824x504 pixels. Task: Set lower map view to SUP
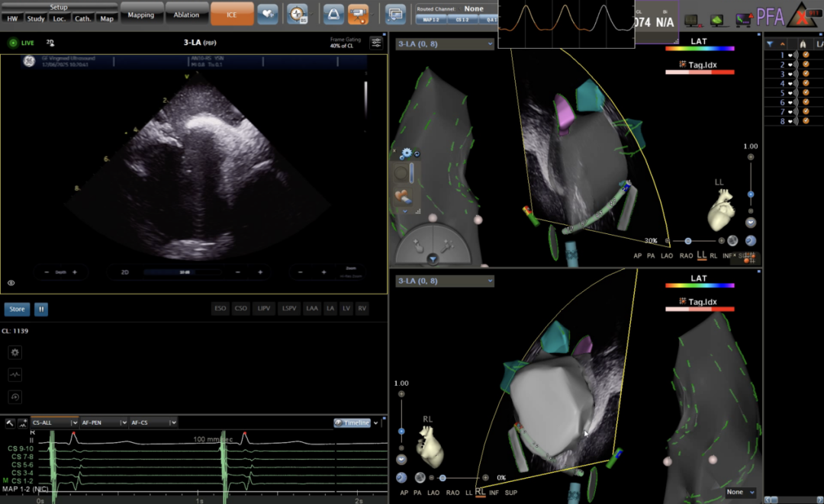click(510, 493)
